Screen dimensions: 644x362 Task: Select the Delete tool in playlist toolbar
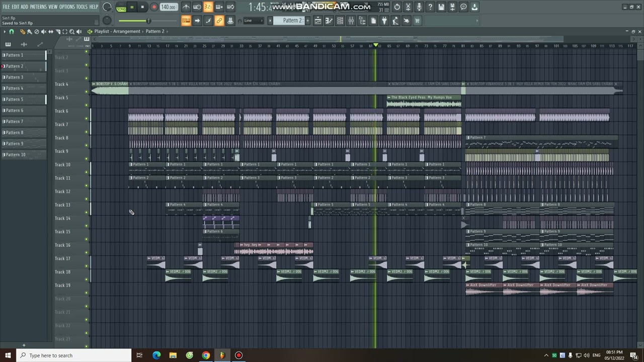(36, 31)
